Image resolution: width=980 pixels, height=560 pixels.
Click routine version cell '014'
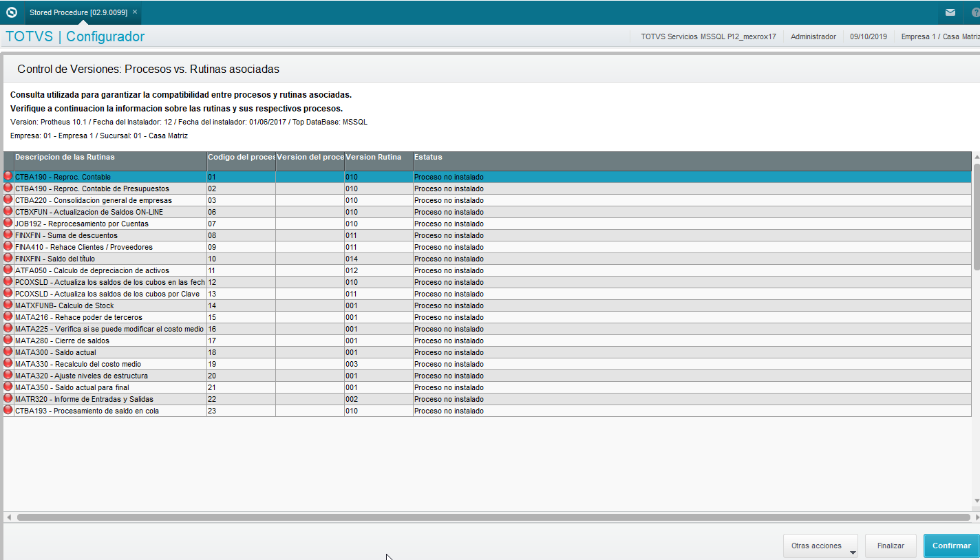379,259
